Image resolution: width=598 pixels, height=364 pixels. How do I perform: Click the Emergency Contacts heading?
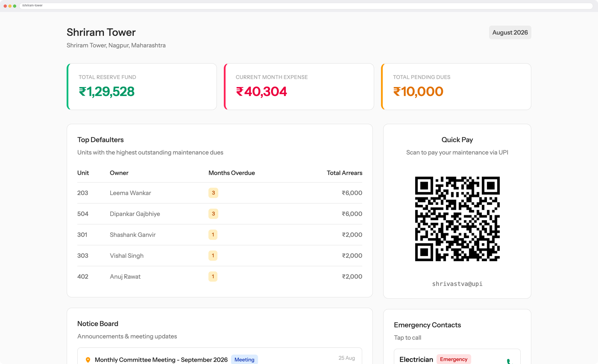[x=427, y=325]
